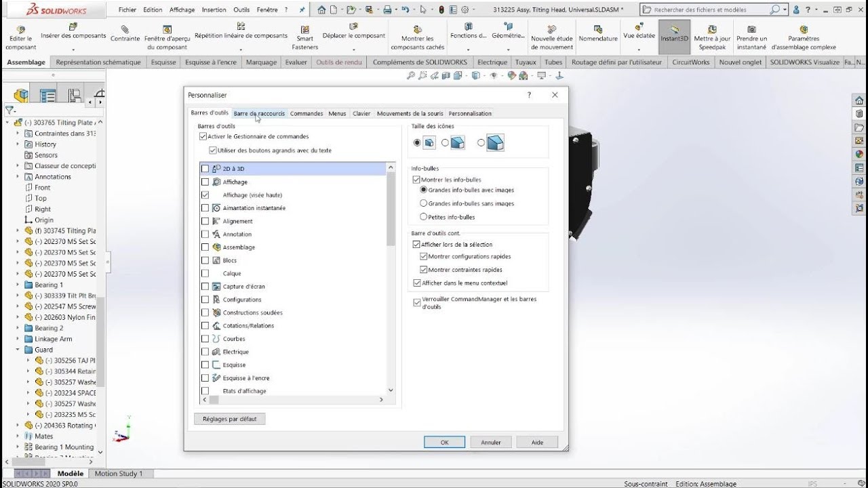Click the Fonctions d'assemblage icon
Image resolution: width=868 pixels, height=488 pixels.
[468, 26]
